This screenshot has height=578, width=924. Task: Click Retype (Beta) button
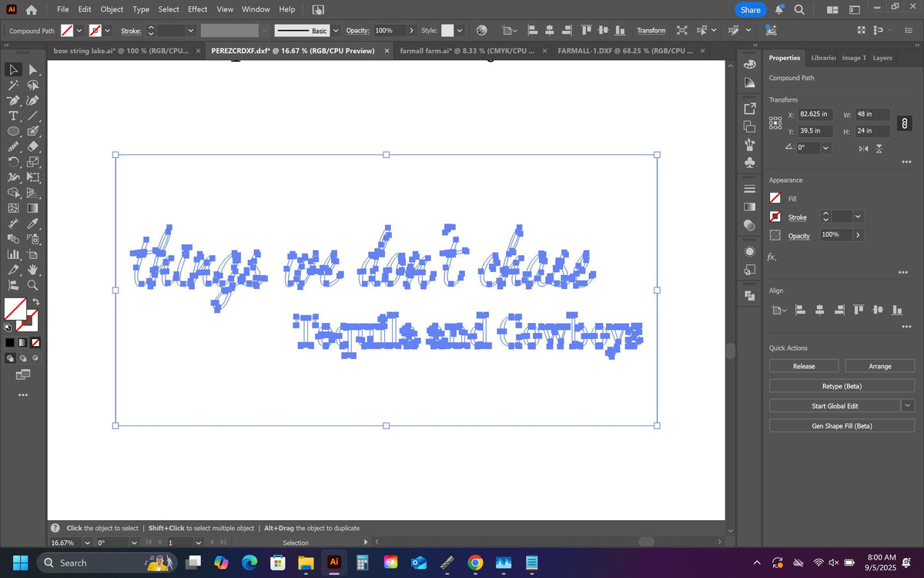pos(842,386)
